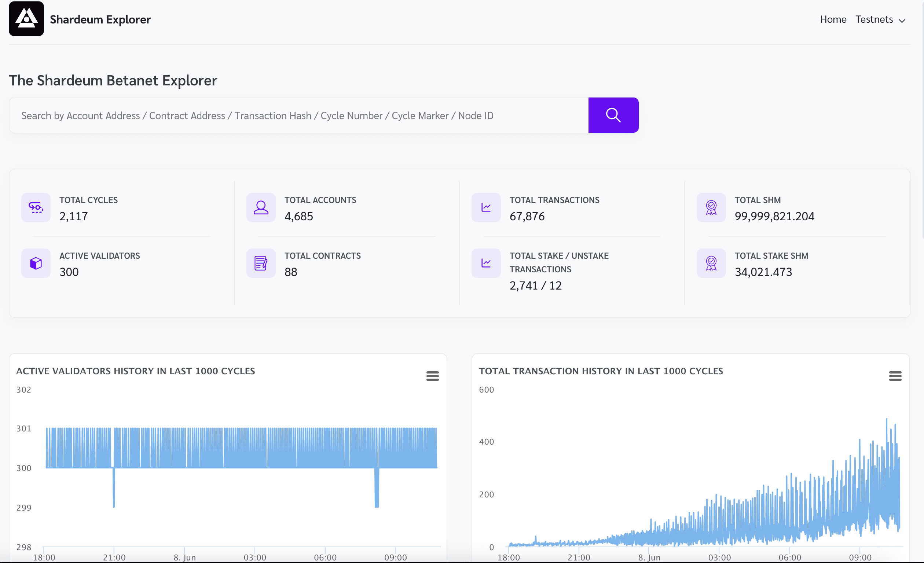Click the Shardeum logo icon
The height and width of the screenshot is (563, 924).
pos(26,19)
